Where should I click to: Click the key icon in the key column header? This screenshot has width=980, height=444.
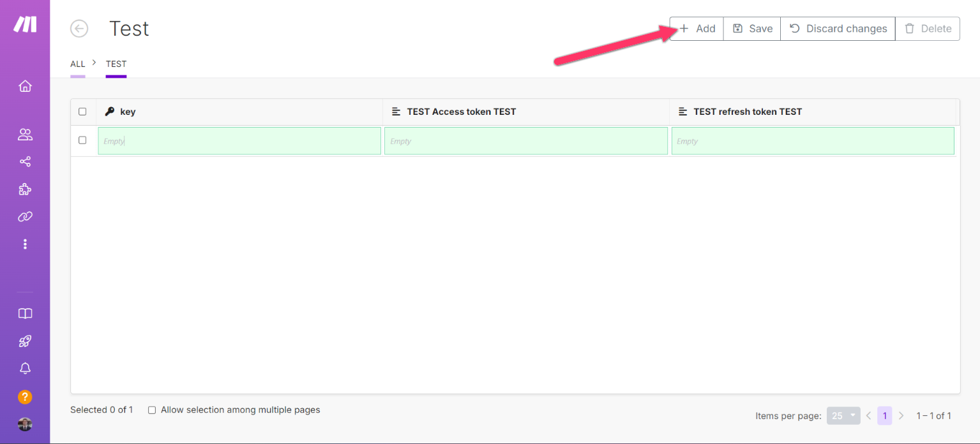tap(109, 112)
